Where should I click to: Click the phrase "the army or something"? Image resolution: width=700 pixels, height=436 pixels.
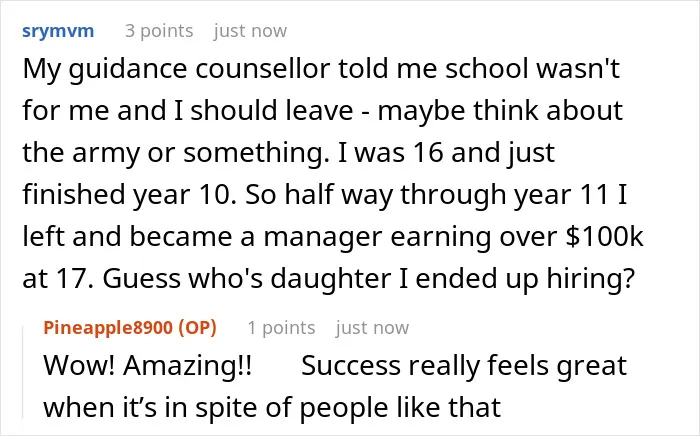coord(172,153)
